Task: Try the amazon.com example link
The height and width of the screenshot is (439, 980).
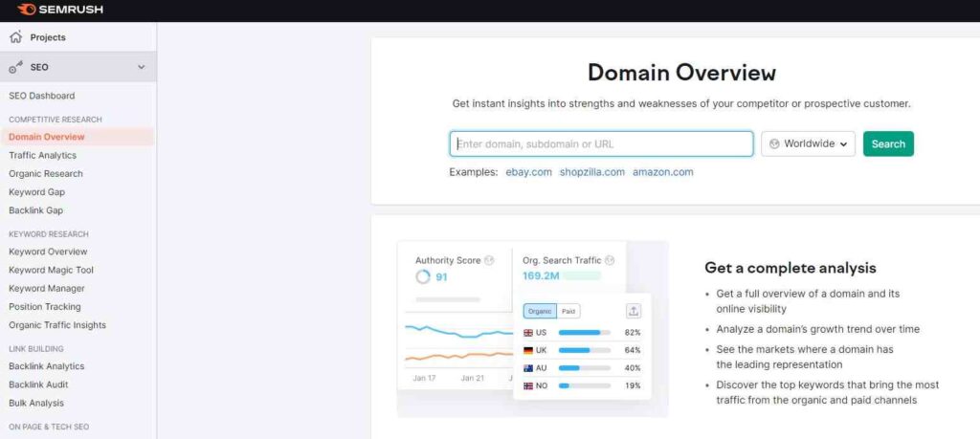Action: coord(662,172)
